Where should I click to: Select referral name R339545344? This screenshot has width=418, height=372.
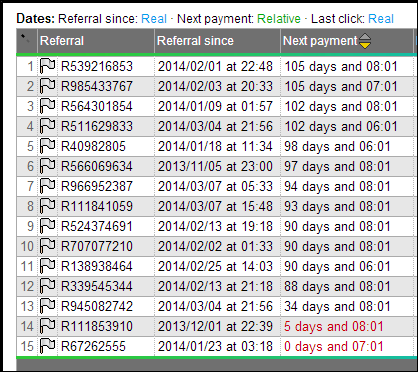[97, 286]
